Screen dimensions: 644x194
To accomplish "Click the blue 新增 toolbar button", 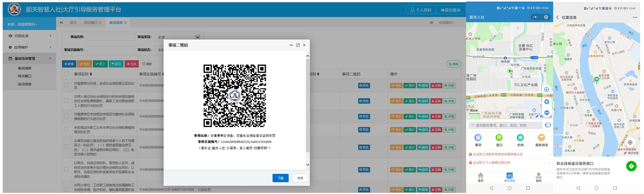I will pyautogui.click(x=69, y=64).
